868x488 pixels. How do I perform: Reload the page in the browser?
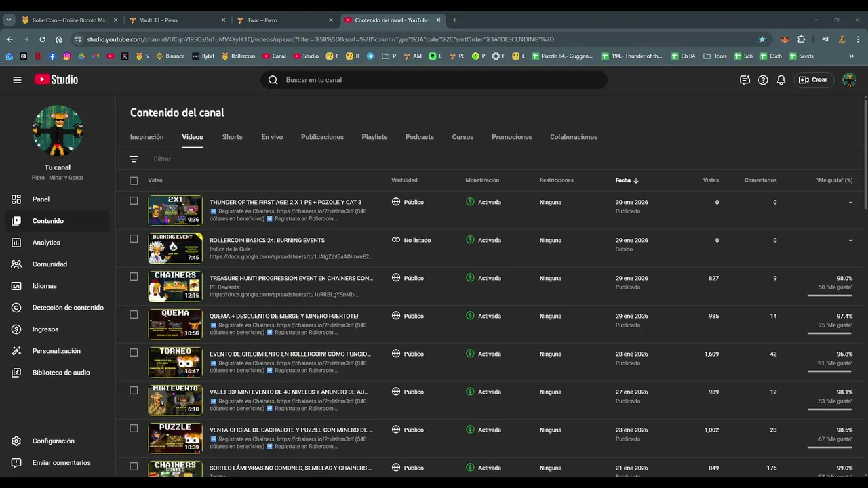pos(42,39)
